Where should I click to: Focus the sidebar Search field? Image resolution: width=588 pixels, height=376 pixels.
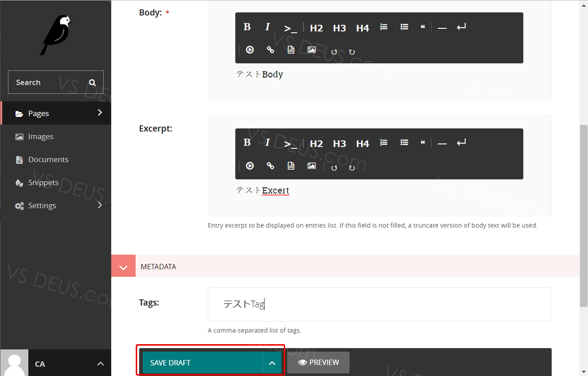point(55,82)
